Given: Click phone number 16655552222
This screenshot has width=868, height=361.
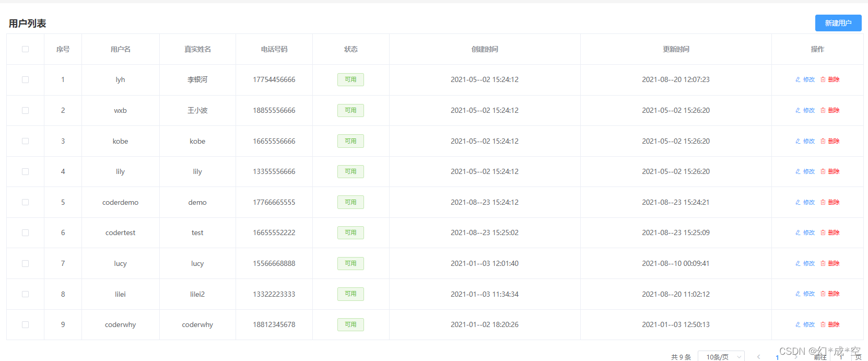Looking at the screenshot, I should [274, 232].
